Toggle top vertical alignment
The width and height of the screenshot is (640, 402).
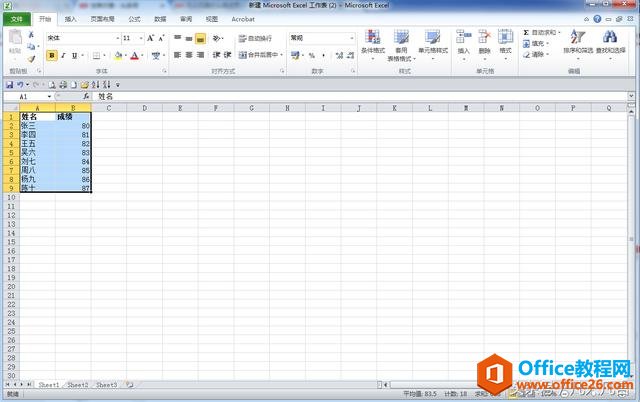(x=178, y=38)
